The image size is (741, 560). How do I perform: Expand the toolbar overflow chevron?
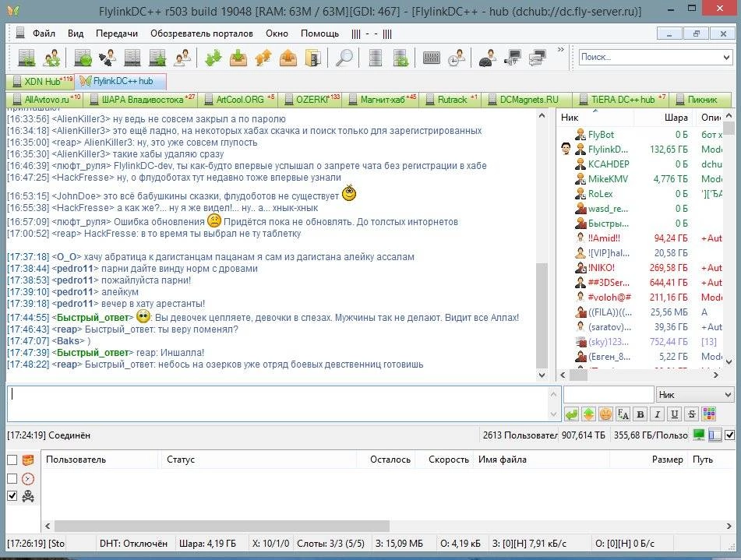560,49
